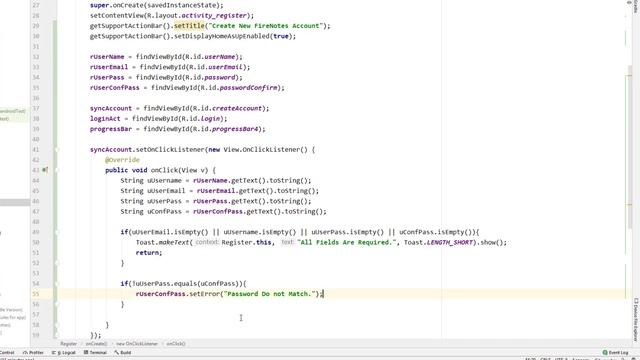Image resolution: width=640 pixels, height=360 pixels.
Task: Click the rUserName field on line 32
Action: pos(107,57)
